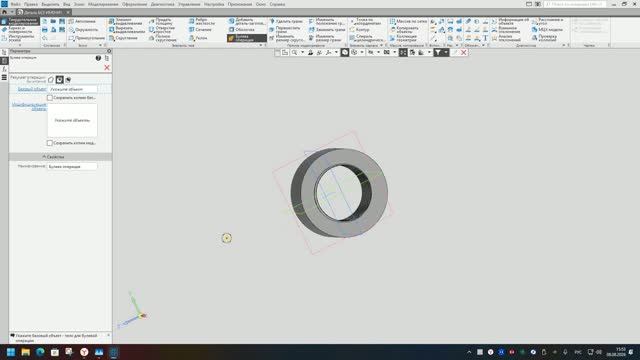640x360 pixels.
Task: Open the Файл menu
Action: tap(16, 4)
